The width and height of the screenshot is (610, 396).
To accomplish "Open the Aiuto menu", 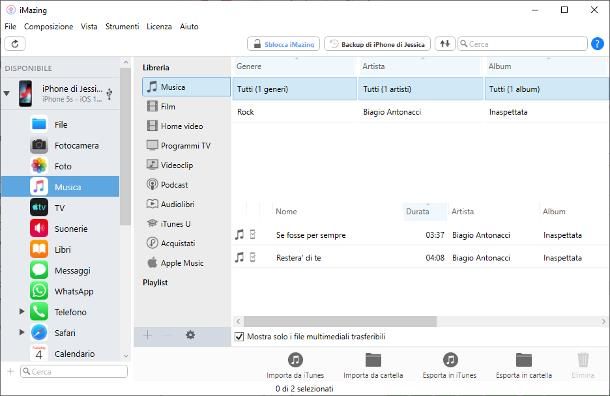I will click(x=189, y=26).
